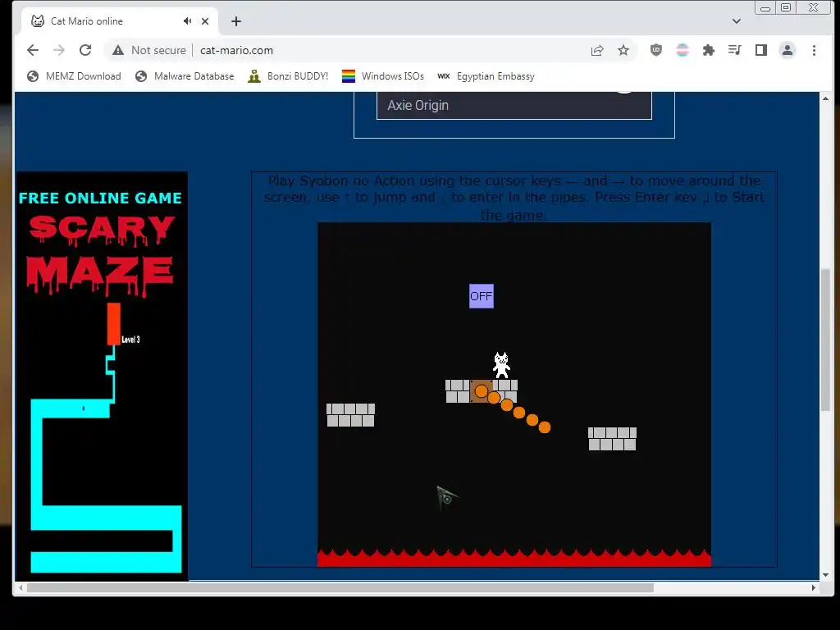Click the globe icon beside MEMZ Download

(x=33, y=76)
